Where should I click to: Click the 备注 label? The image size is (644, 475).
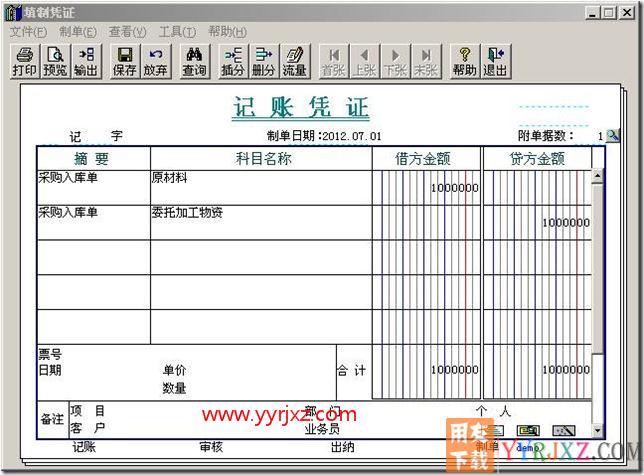(52, 419)
